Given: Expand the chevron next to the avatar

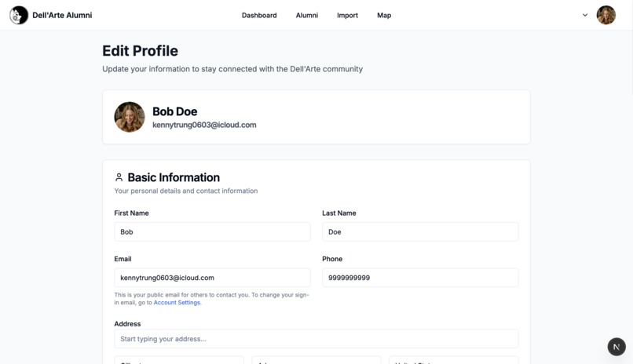Looking at the screenshot, I should click(585, 16).
